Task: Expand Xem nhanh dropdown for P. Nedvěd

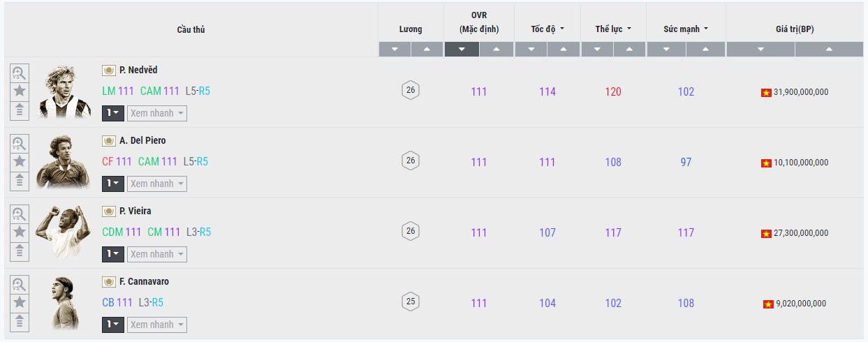Action: click(157, 113)
